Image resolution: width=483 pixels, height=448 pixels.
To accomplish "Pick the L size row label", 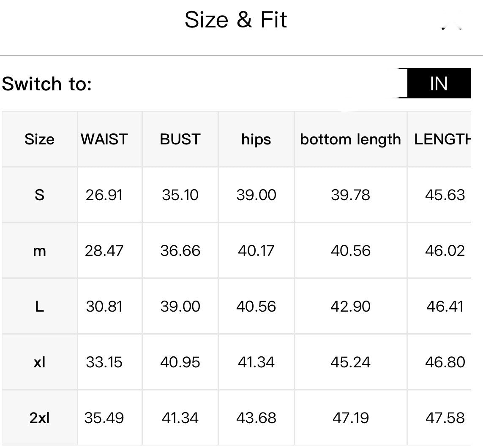I will 39,307.
